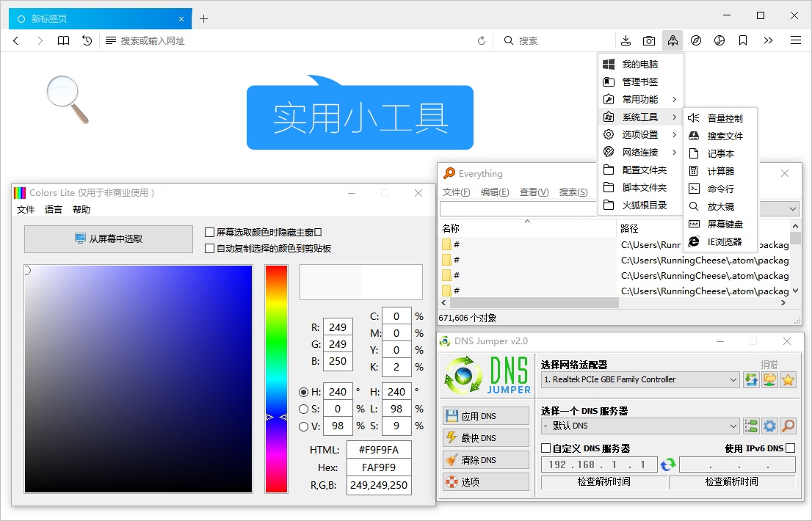Click the bookmark icon in the toolbar
This screenshot has height=521, width=812.
pos(743,40)
